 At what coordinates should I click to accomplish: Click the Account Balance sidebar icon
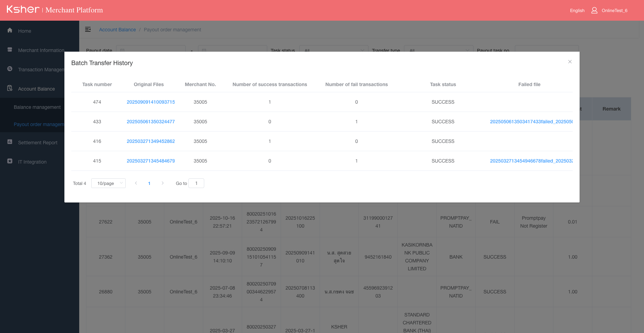(x=10, y=89)
